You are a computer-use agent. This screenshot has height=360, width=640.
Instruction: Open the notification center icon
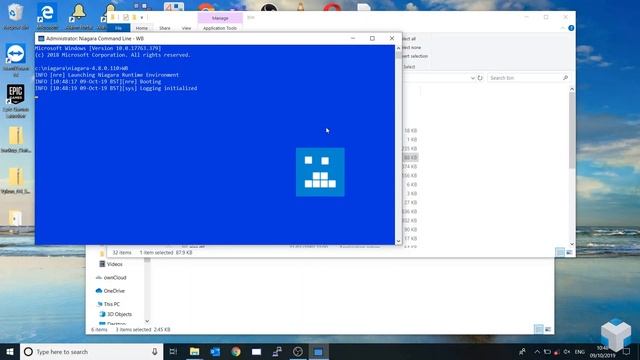(627, 351)
